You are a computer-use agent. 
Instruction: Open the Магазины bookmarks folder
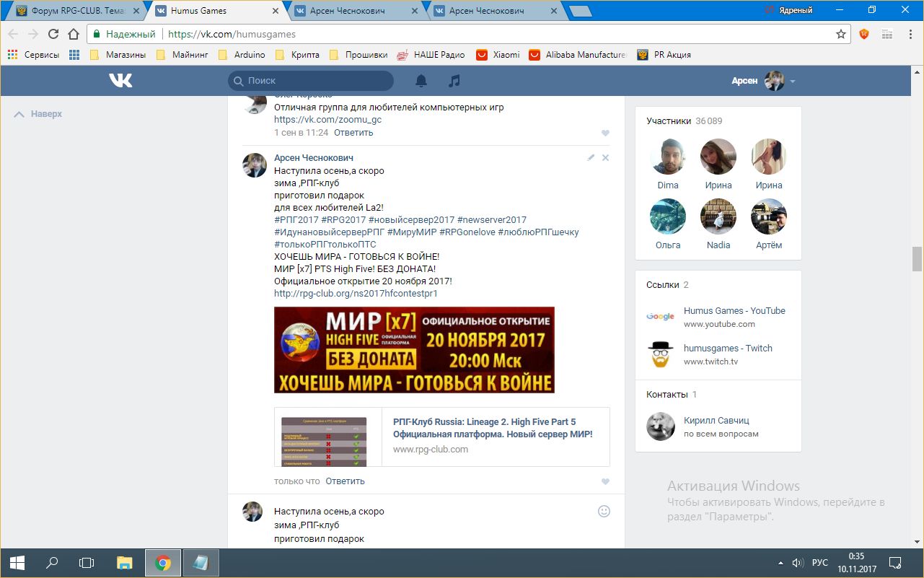118,55
